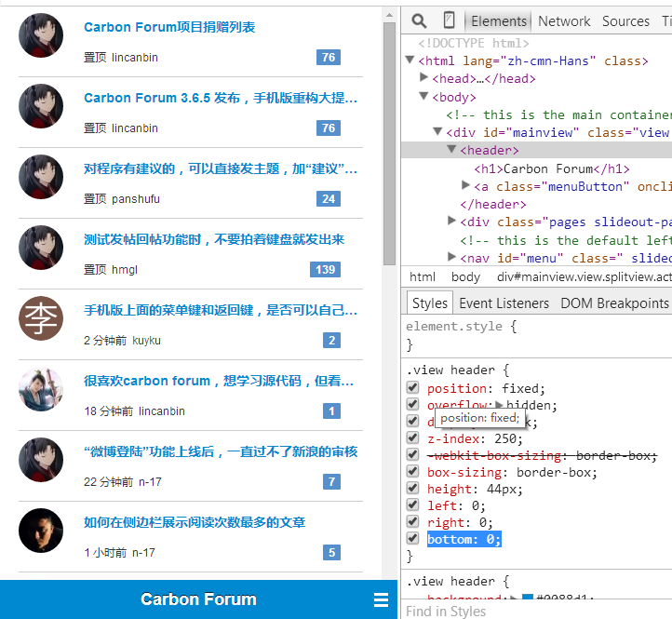Click reply count badge 5
672x619 pixels.
331,553
